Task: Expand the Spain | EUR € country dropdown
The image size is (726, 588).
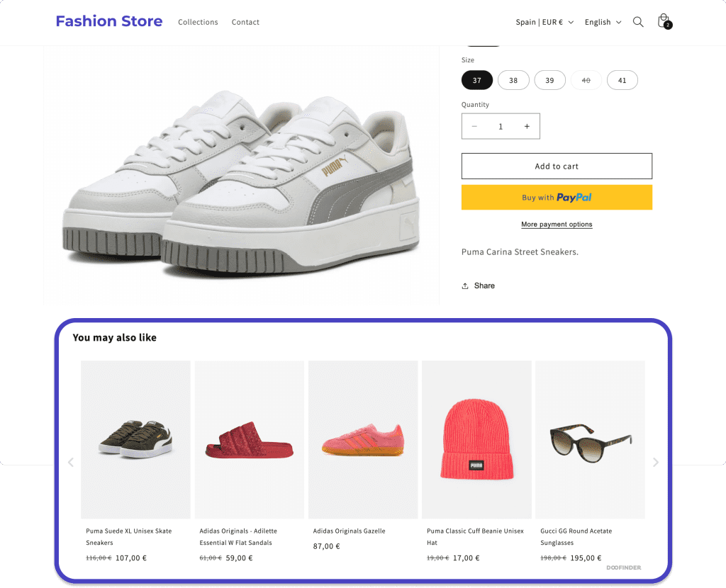Action: 544,22
